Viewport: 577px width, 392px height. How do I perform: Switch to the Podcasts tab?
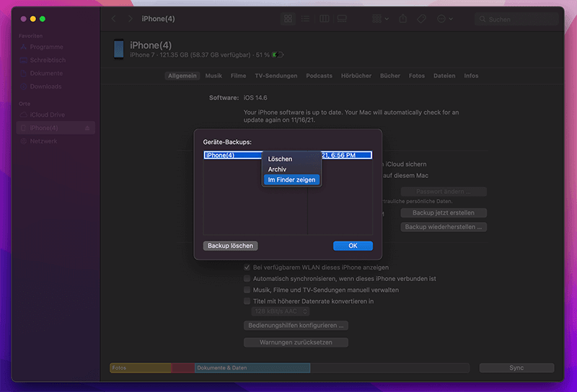319,76
